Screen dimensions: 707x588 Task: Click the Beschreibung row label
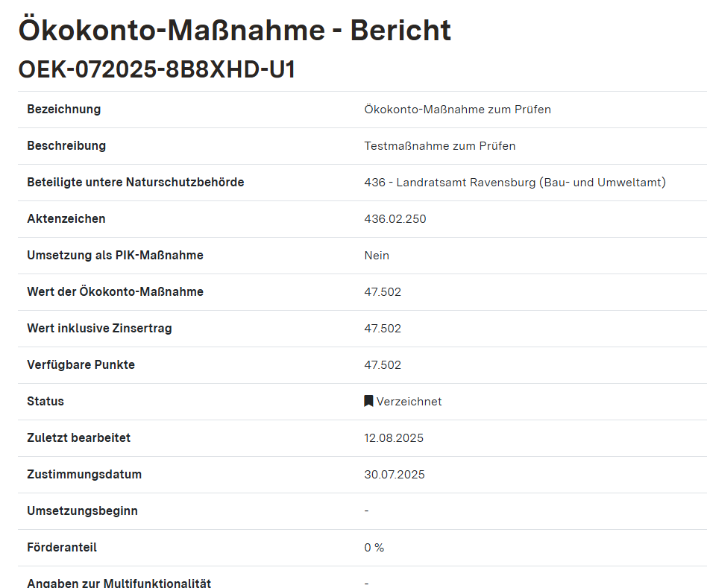(x=66, y=146)
